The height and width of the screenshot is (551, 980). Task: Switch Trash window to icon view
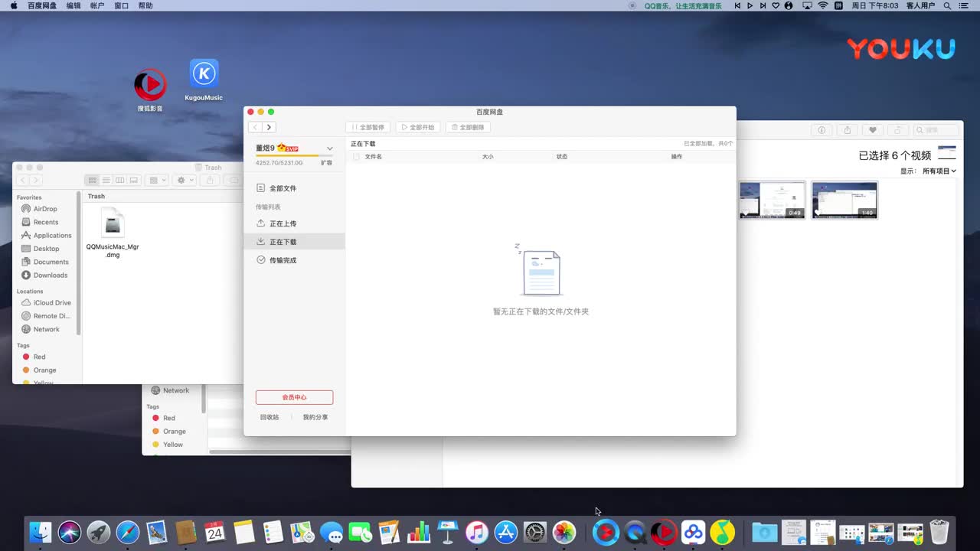(93, 180)
